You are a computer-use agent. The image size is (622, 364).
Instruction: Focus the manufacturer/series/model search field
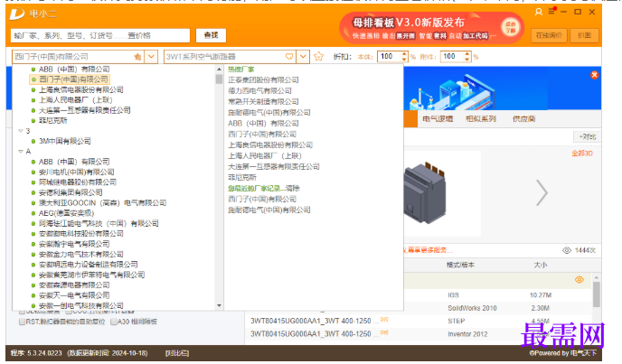click(100, 35)
